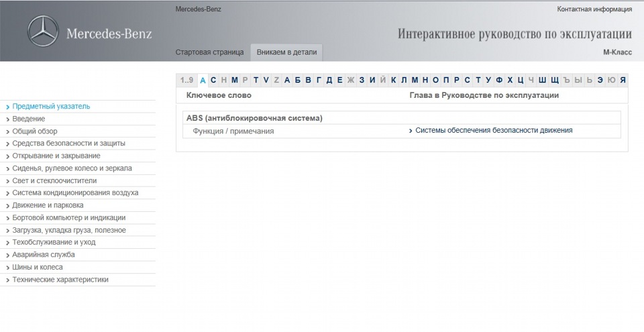Follow the Системы обеспечения безопасности движения link
Image resolution: width=644 pixels, height=332 pixels.
[x=494, y=130]
